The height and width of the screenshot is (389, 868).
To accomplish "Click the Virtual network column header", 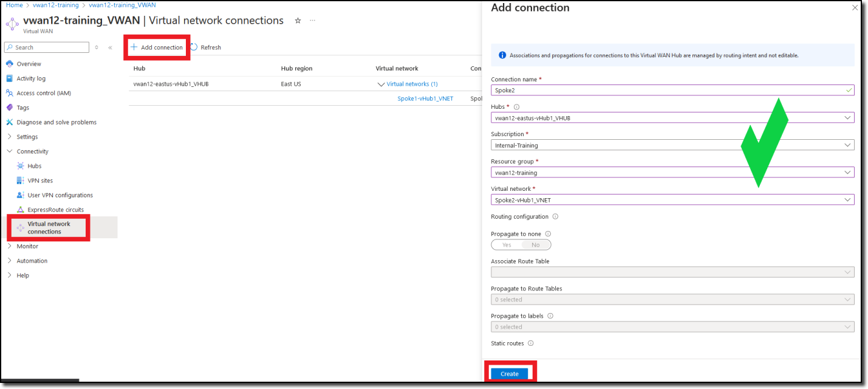I will 397,68.
